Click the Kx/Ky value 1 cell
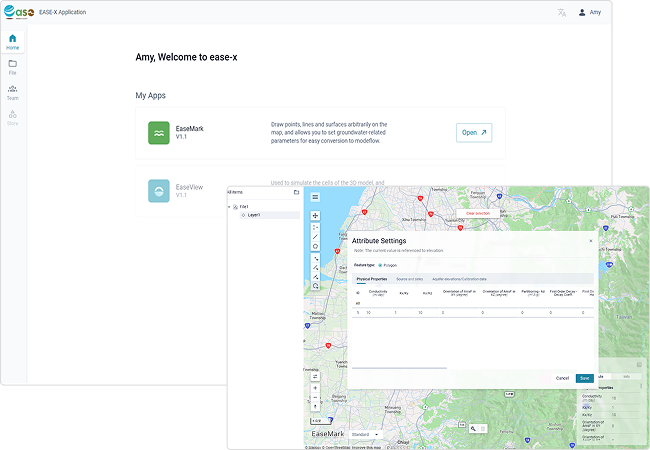650x450 pixels. coord(403,313)
